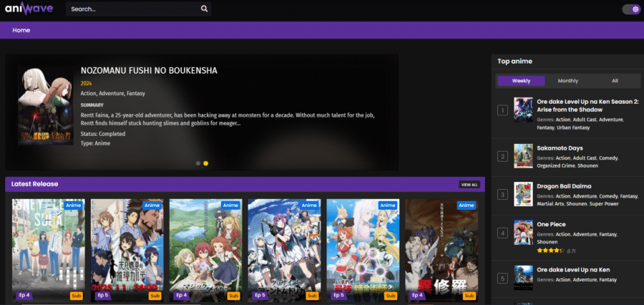Click the rank 4 number badge
Screen dimensions: 644x305
[503, 233]
